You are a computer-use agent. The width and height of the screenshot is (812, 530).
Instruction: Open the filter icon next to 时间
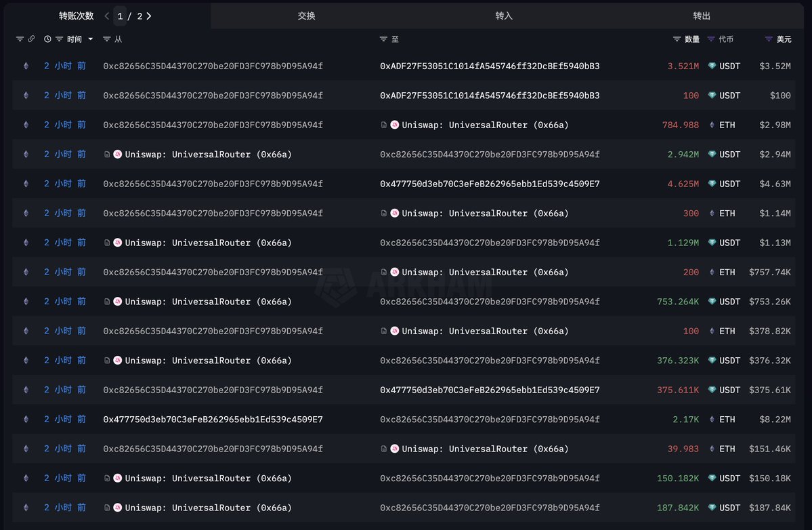(59, 39)
